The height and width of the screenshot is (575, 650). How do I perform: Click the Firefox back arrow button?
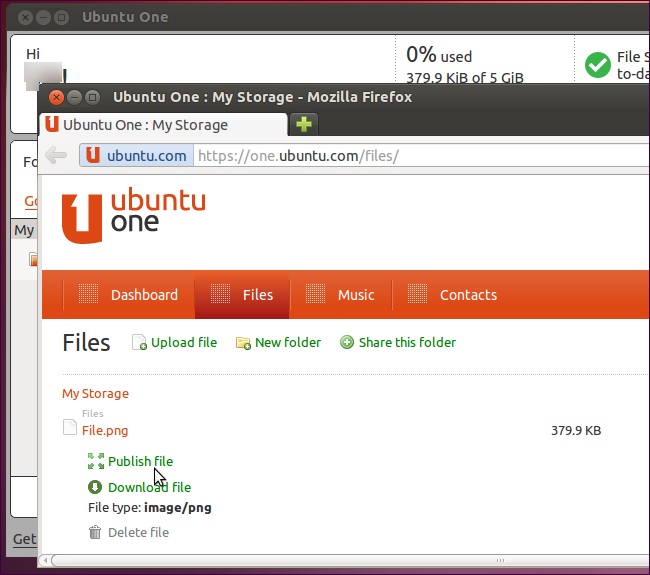56,155
